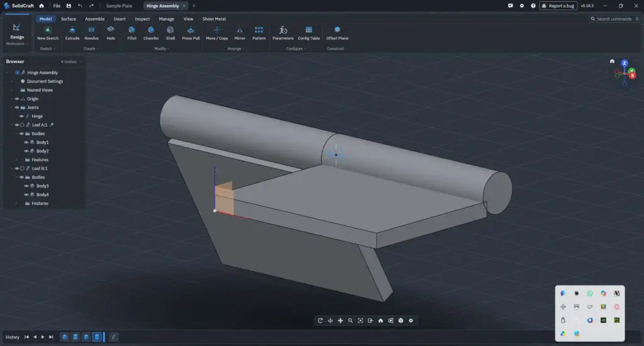644x346 pixels.
Task: Hide Body1 using its eye icon
Action: 26,142
